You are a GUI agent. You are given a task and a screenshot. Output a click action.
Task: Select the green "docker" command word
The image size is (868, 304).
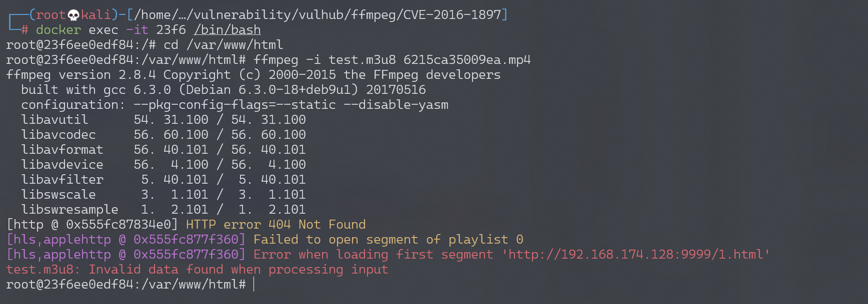point(58,30)
